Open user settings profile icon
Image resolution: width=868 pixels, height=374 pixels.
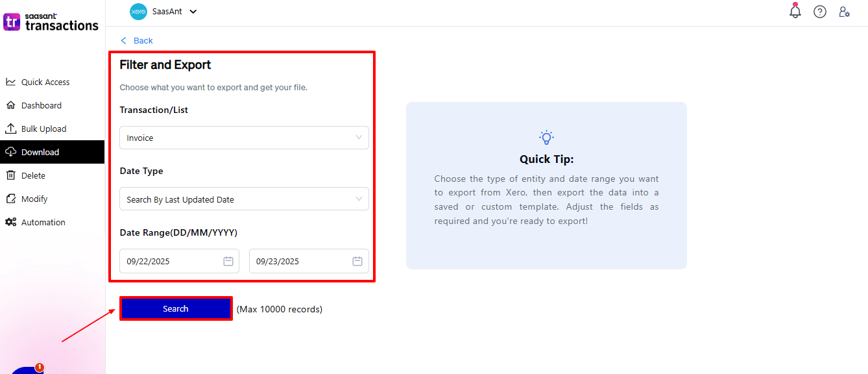844,12
